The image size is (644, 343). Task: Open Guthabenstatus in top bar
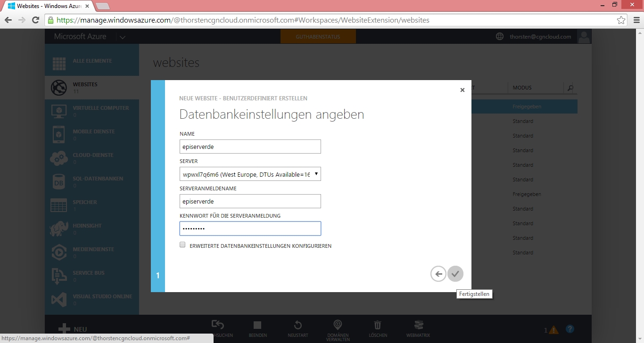pos(318,37)
